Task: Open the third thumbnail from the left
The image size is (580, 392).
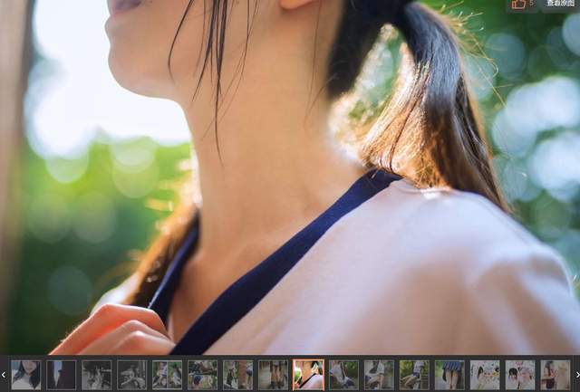Action: pyautogui.click(x=97, y=374)
